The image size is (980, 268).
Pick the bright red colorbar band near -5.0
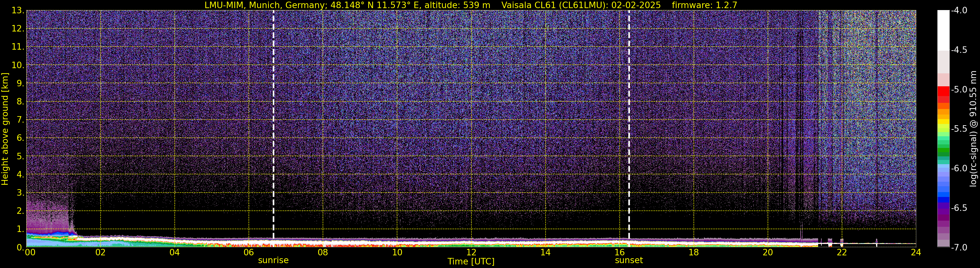point(944,91)
